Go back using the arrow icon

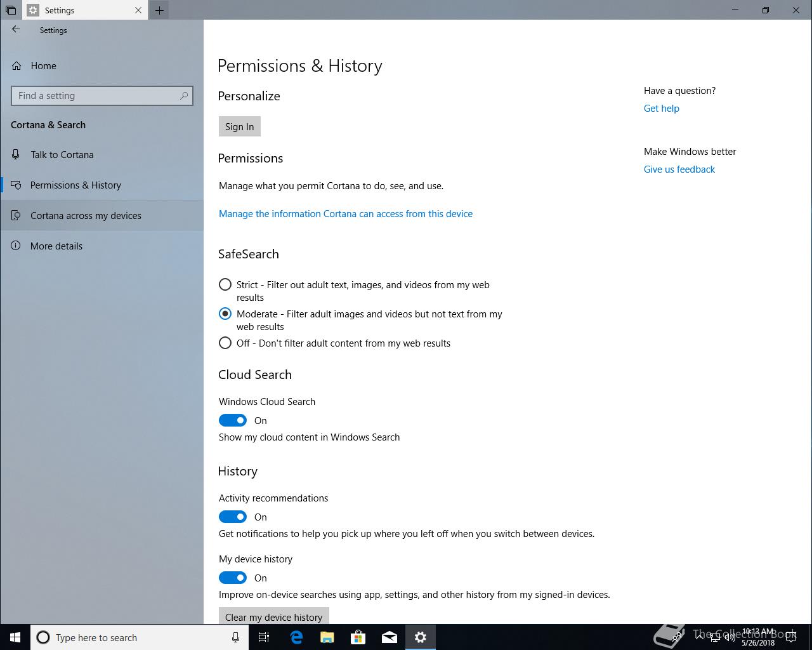(16, 29)
